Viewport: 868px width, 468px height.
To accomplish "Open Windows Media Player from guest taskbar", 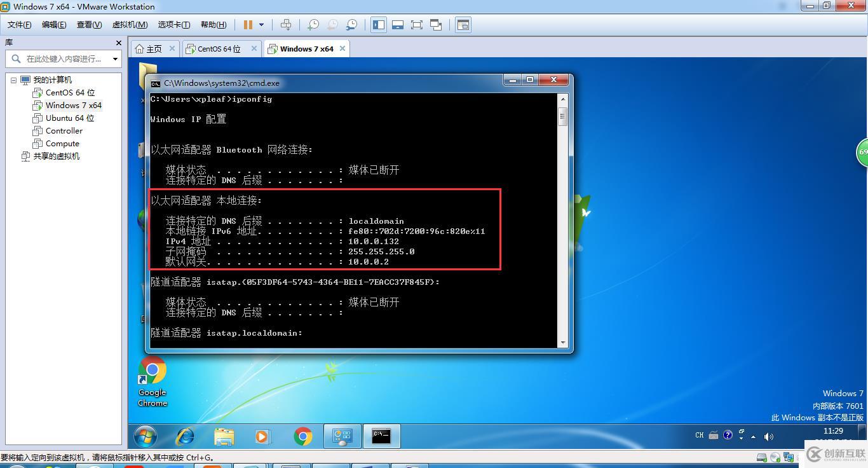I will 262,436.
